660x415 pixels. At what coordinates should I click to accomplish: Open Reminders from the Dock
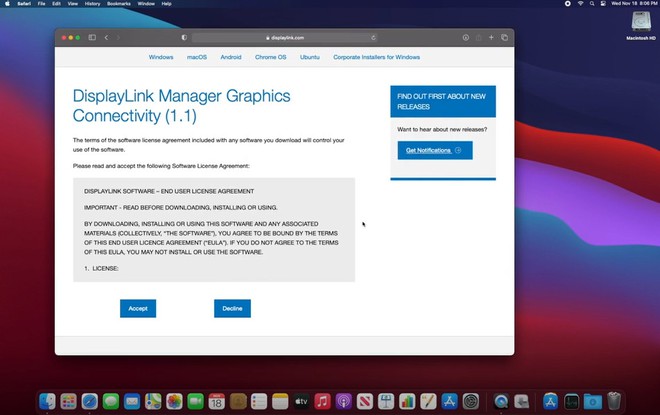point(259,402)
